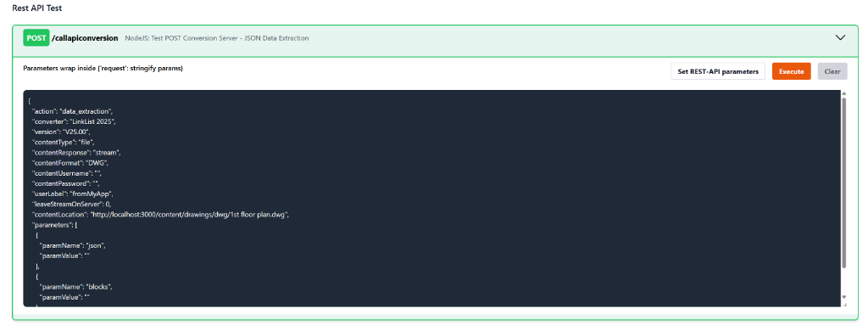Click the "version": "V25.00" line
This screenshot has height=325, width=868.
pyautogui.click(x=61, y=132)
